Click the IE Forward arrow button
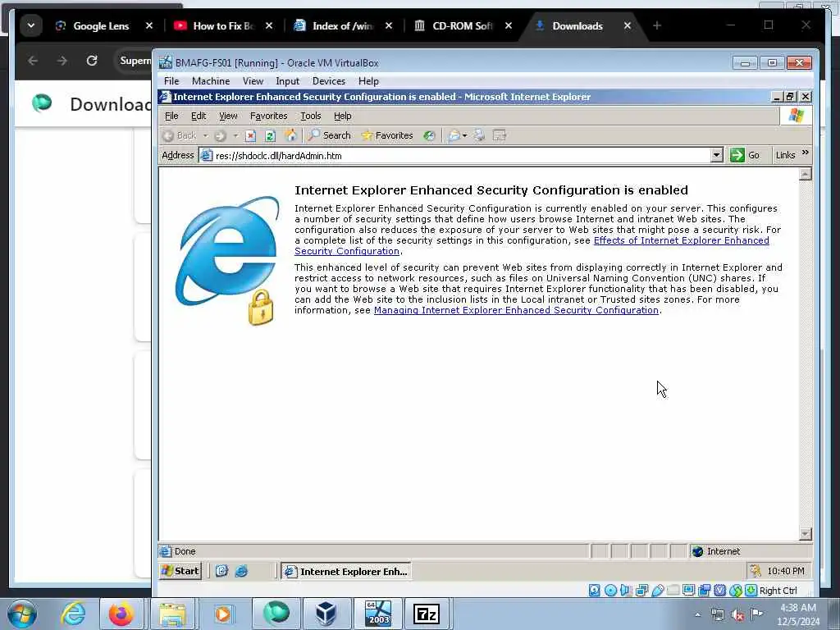This screenshot has height=630, width=840. (220, 135)
